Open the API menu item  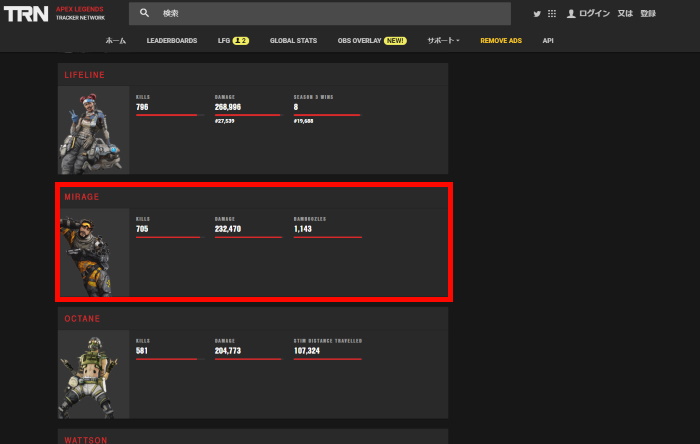548,41
